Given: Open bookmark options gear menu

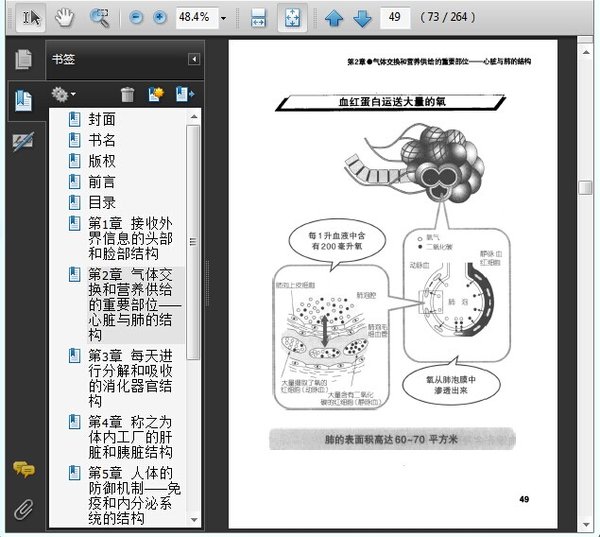Looking at the screenshot, I should coord(63,94).
